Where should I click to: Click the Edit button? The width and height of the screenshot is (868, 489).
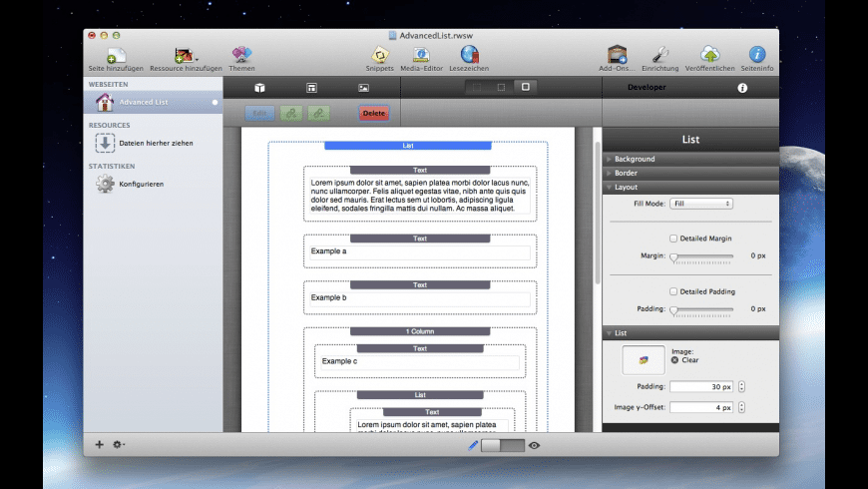pos(259,113)
